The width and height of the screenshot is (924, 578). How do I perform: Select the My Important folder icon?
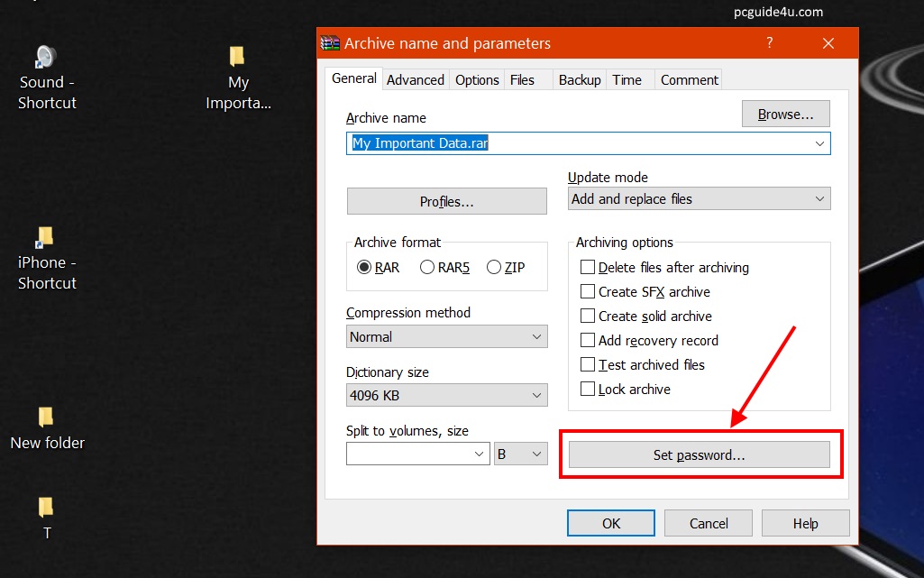(237, 59)
